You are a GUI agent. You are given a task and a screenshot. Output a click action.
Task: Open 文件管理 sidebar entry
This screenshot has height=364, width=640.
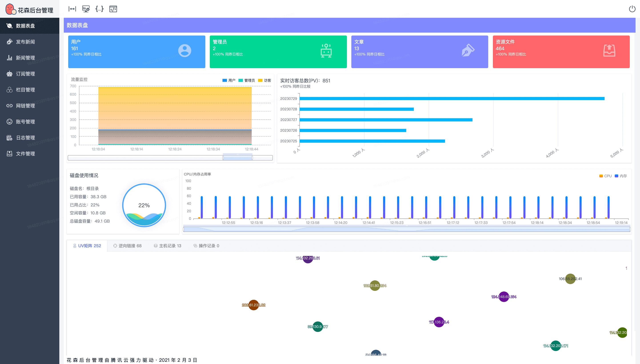30,154
